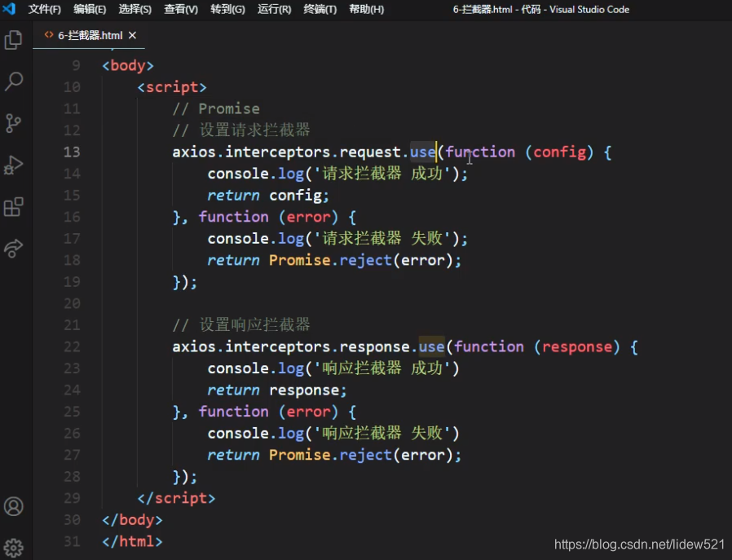The image size is (732, 560).
Task: Click 'return config;' statement
Action: pyautogui.click(x=268, y=196)
